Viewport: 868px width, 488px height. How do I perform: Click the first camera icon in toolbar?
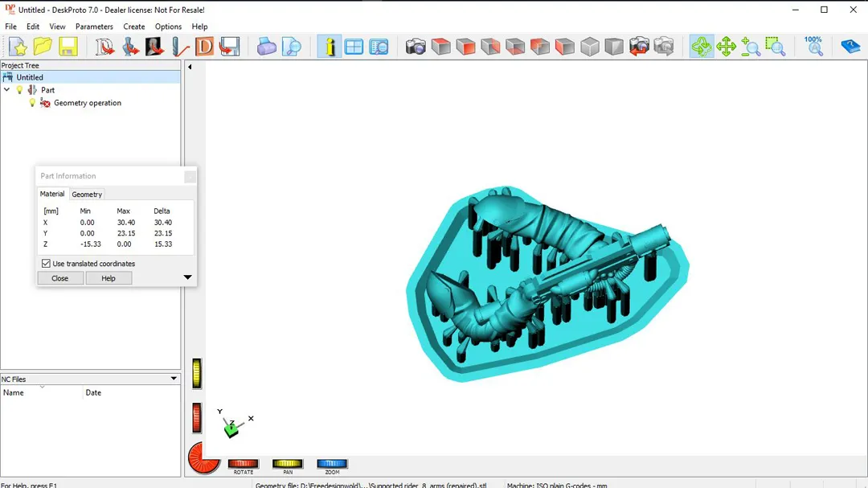coord(416,47)
